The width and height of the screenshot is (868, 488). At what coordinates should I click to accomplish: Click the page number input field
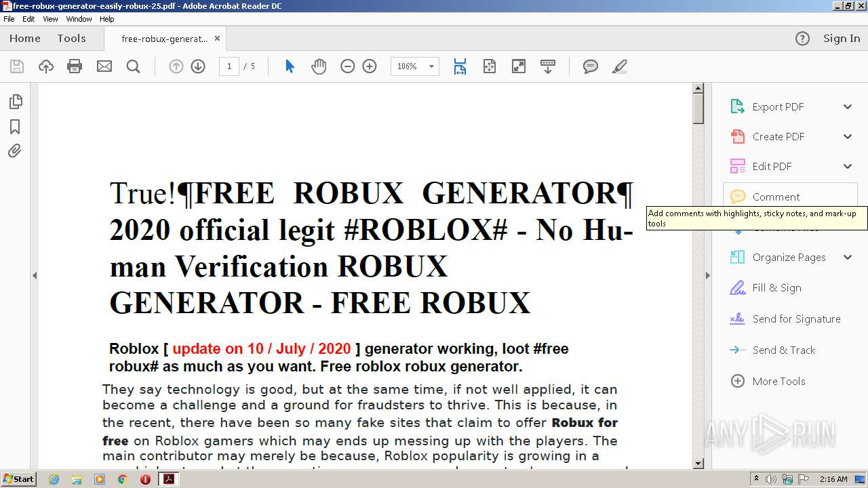229,66
